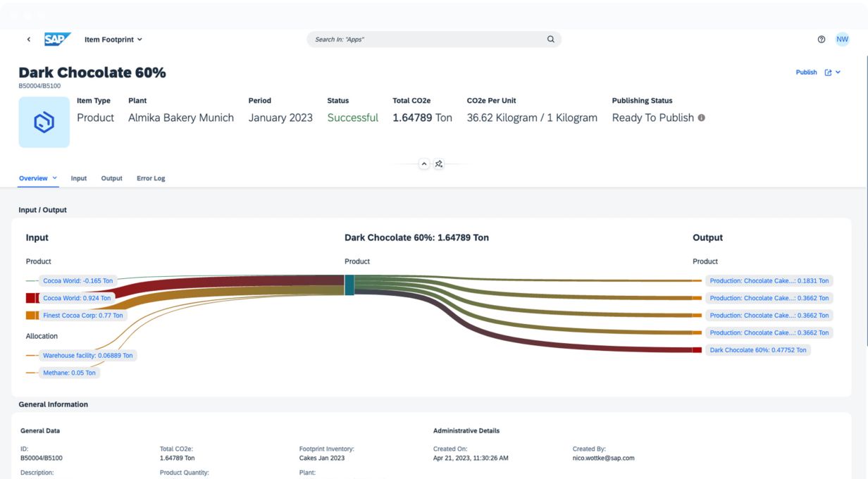Image resolution: width=868 pixels, height=479 pixels.
Task: Open the help question mark icon
Action: tap(821, 39)
